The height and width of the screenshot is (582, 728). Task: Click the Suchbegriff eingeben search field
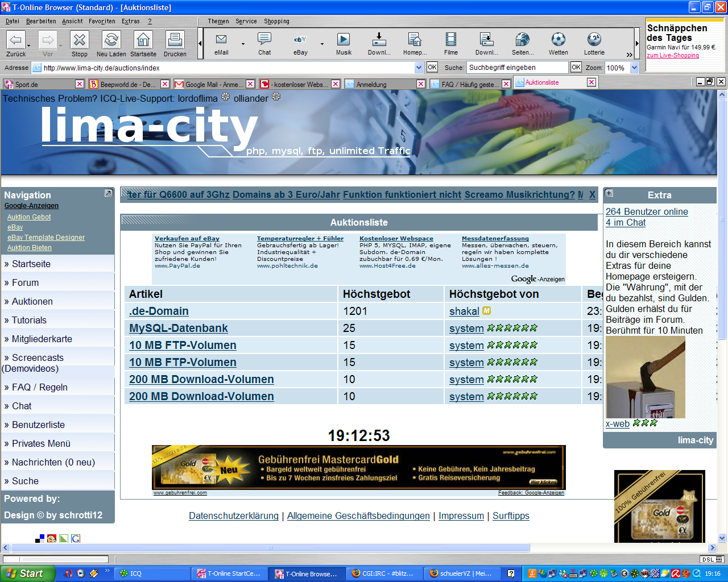point(517,68)
